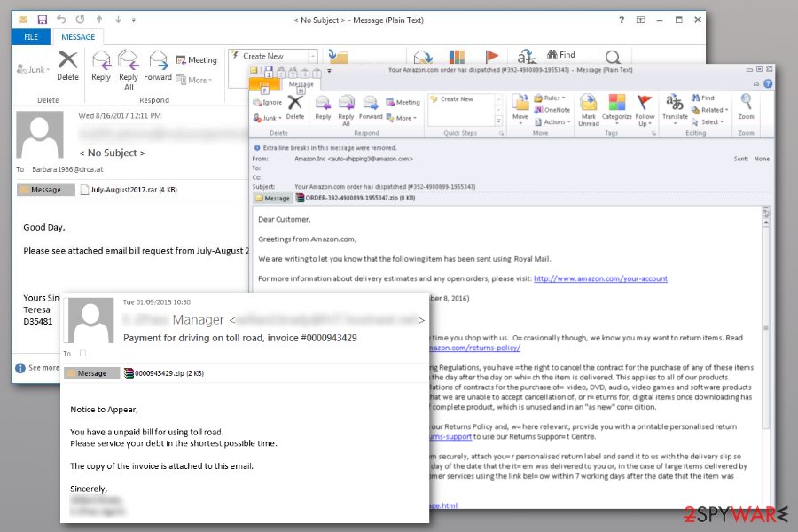
Task: Toggle checkbox next to To in toll email
Action: (x=83, y=353)
